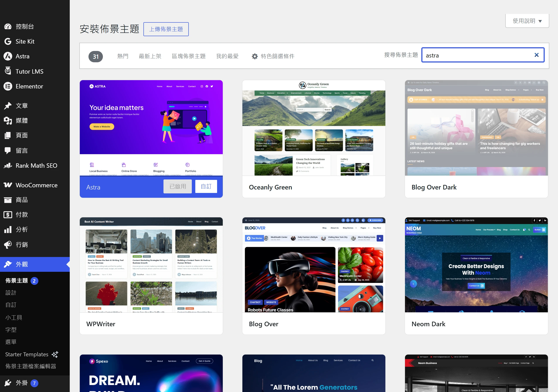Switch to the 熱門 themes tab
The width and height of the screenshot is (558, 392).
coord(122,56)
